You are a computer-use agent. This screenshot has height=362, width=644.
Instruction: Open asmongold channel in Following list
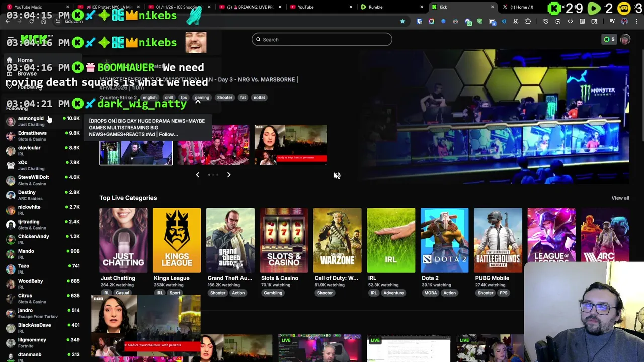point(43,121)
